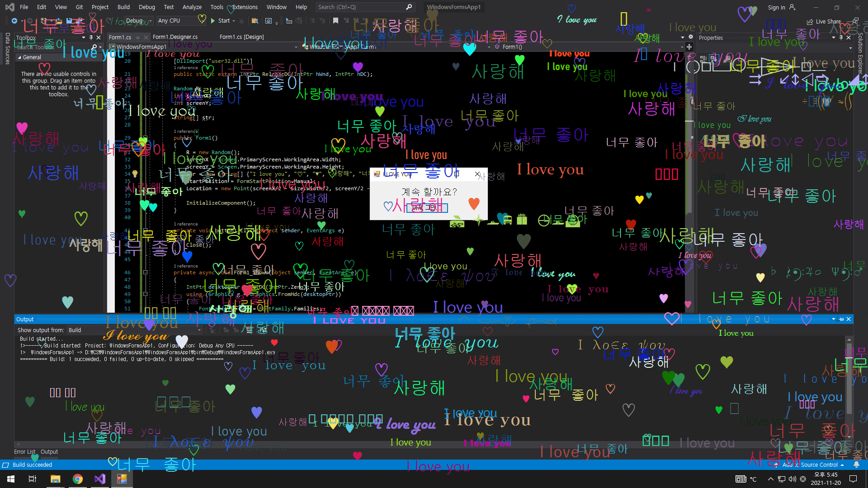
Task: Click the green Start debugging arrow
Action: pyautogui.click(x=213, y=21)
